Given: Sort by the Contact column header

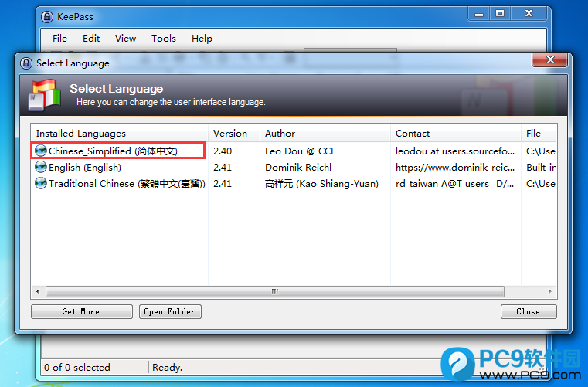Looking at the screenshot, I should click(456, 133).
